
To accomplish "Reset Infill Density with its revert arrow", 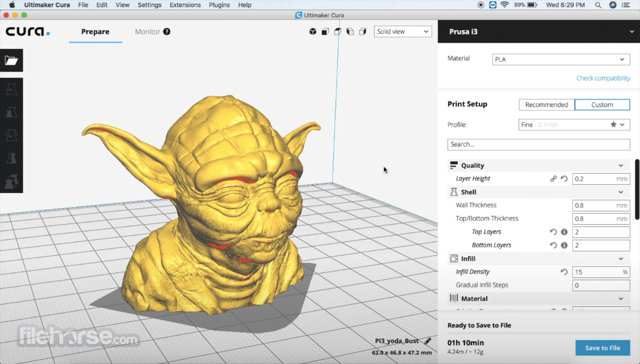I will (x=564, y=272).
